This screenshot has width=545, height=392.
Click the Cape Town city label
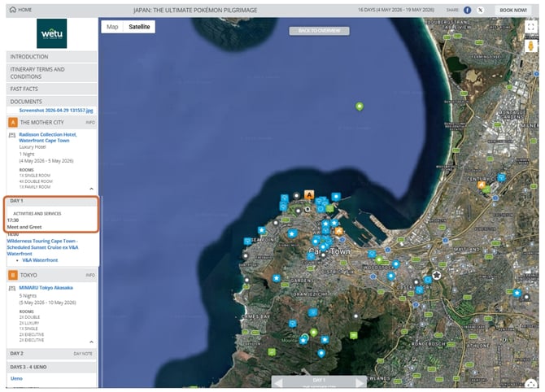tap(329, 251)
